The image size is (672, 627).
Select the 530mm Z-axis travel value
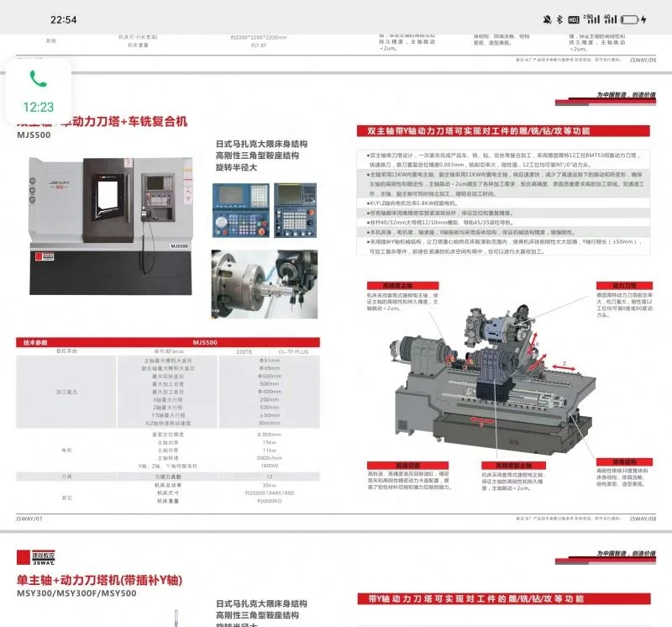[270, 408]
